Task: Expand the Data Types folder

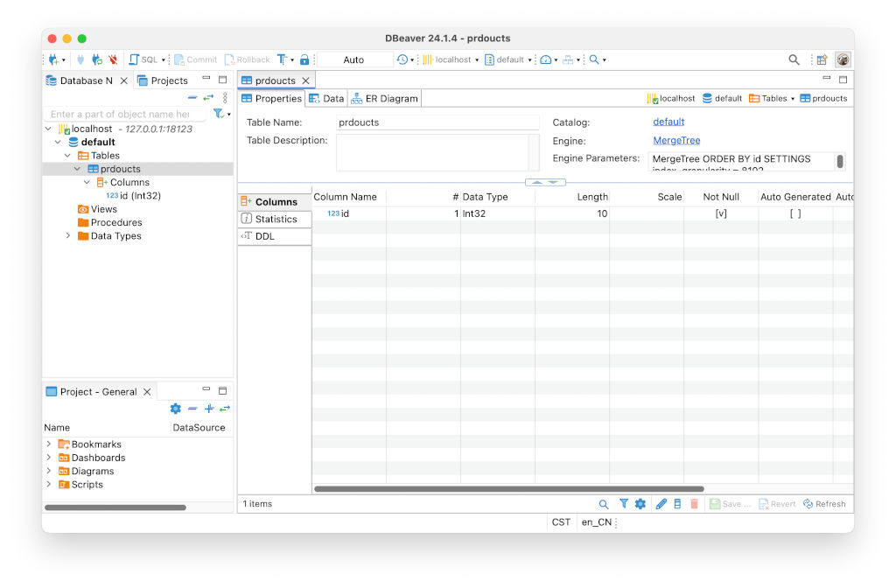Action: pos(67,236)
